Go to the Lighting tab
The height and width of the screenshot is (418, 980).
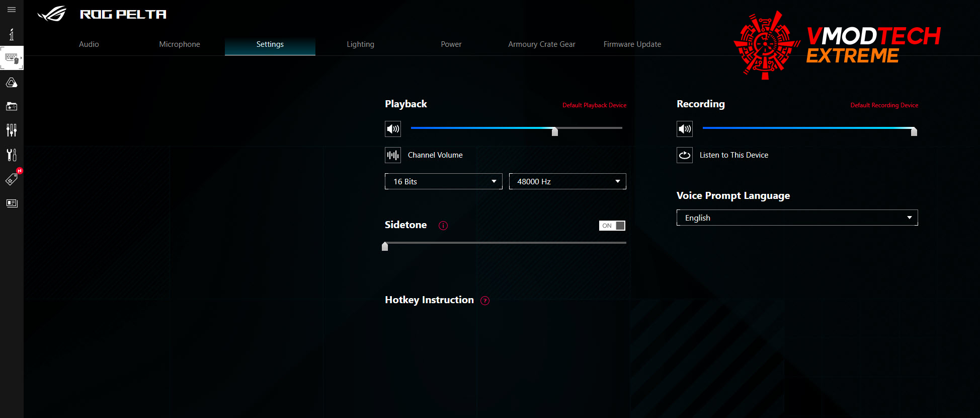[361, 44]
